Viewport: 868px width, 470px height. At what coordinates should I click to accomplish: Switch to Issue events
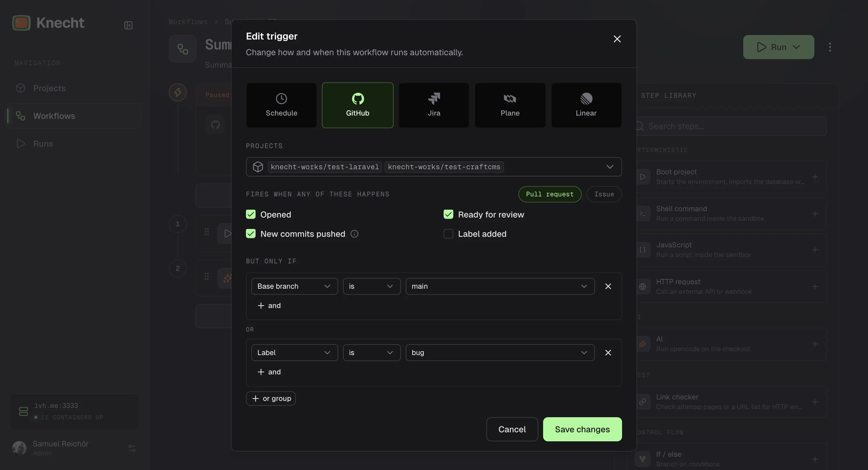tap(604, 194)
